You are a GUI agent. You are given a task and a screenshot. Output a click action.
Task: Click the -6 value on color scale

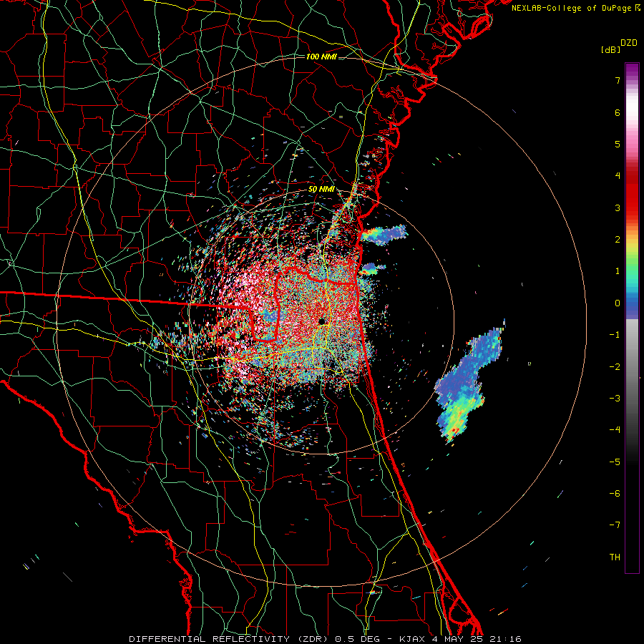[x=615, y=494]
